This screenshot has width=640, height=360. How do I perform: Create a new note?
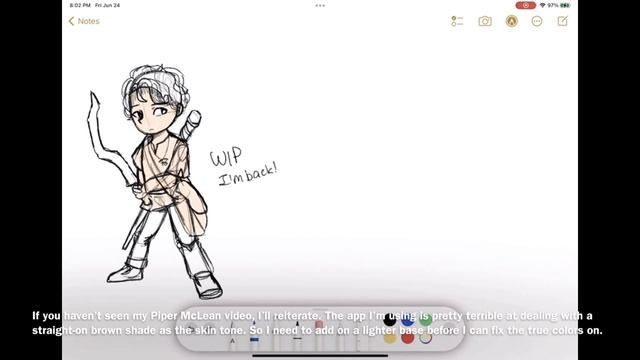(563, 21)
